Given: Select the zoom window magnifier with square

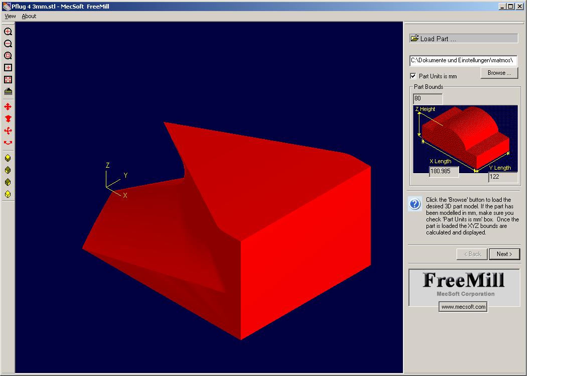Looking at the screenshot, I should point(8,56).
